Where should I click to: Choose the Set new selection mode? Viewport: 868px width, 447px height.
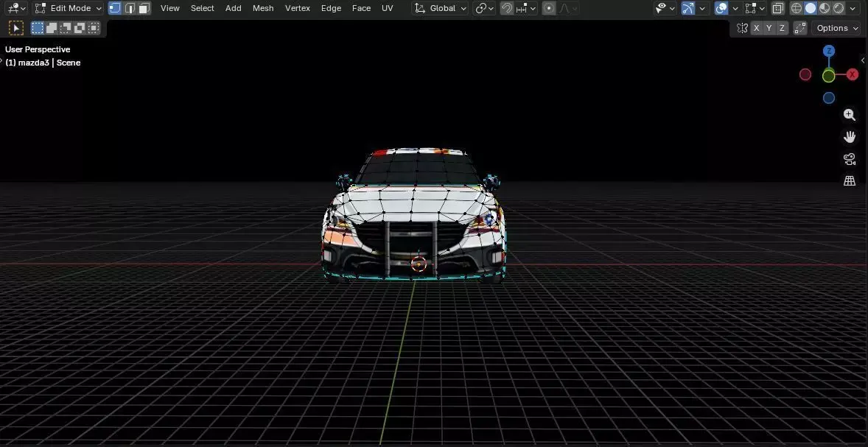(37, 28)
